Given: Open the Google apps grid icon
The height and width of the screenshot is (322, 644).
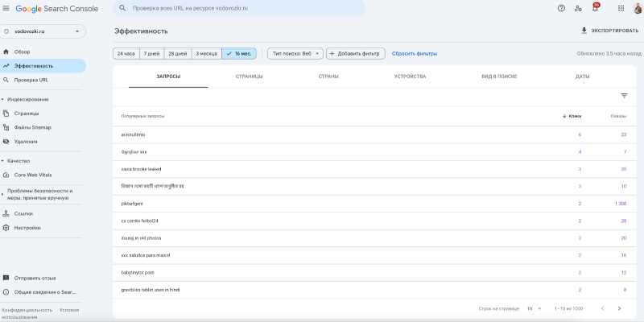Looking at the screenshot, I should pos(620,8).
